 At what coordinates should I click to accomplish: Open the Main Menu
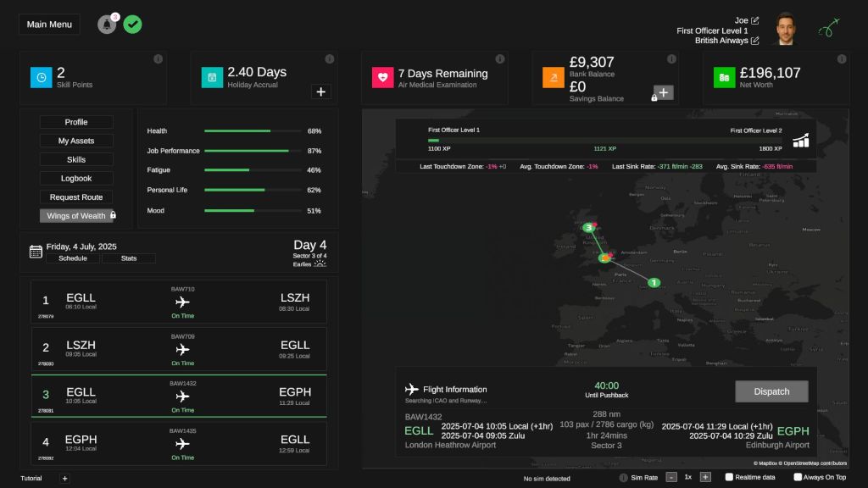click(x=49, y=25)
